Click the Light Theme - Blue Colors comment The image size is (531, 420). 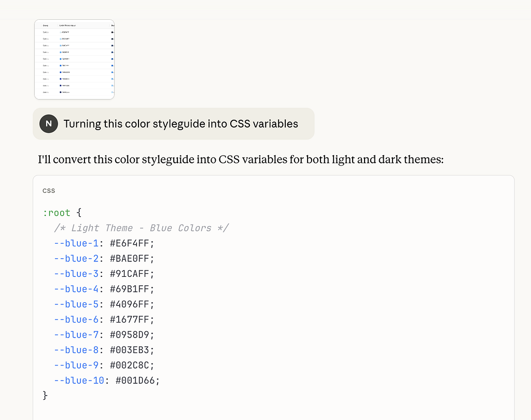tap(141, 228)
